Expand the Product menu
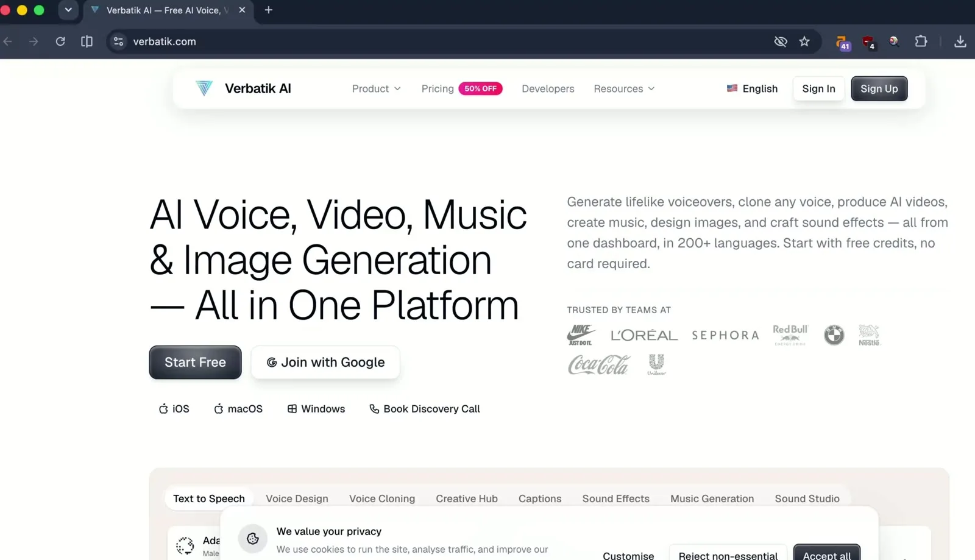The image size is (975, 560). (377, 89)
